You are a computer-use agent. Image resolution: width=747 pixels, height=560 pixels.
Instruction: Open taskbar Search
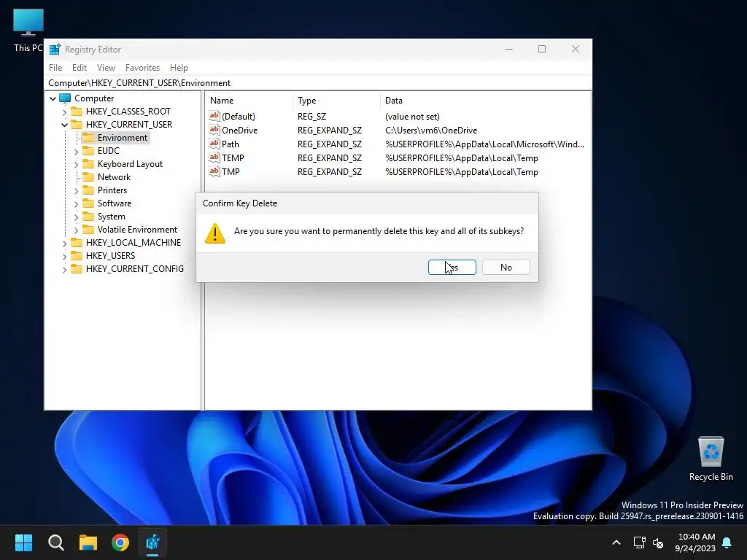point(55,542)
